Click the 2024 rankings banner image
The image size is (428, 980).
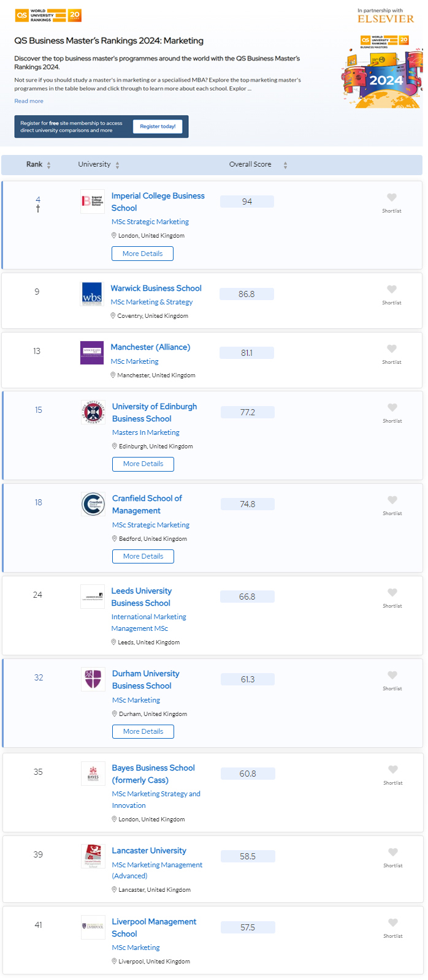click(x=382, y=71)
